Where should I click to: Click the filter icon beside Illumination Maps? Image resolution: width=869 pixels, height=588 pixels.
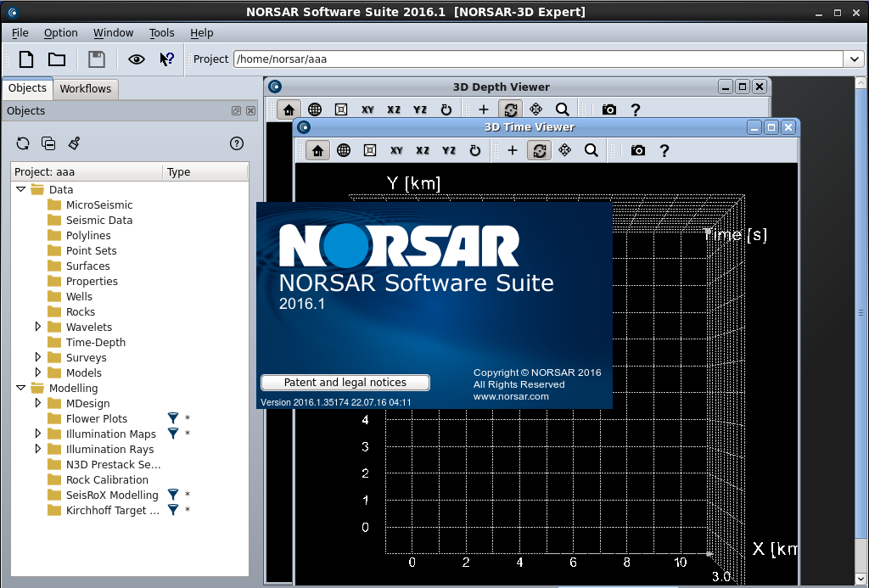(173, 434)
